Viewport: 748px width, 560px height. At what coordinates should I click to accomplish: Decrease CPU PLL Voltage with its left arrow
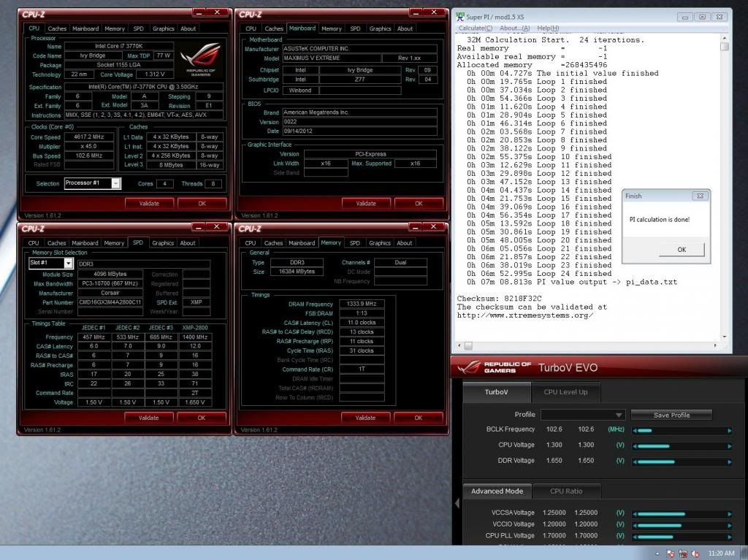tap(635, 537)
